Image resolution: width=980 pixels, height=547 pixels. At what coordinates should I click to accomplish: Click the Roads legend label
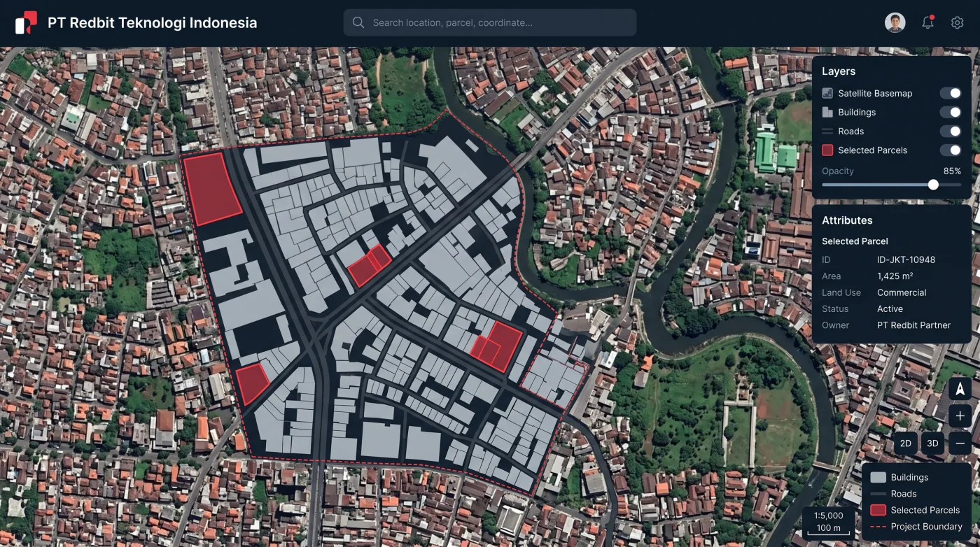coord(904,494)
